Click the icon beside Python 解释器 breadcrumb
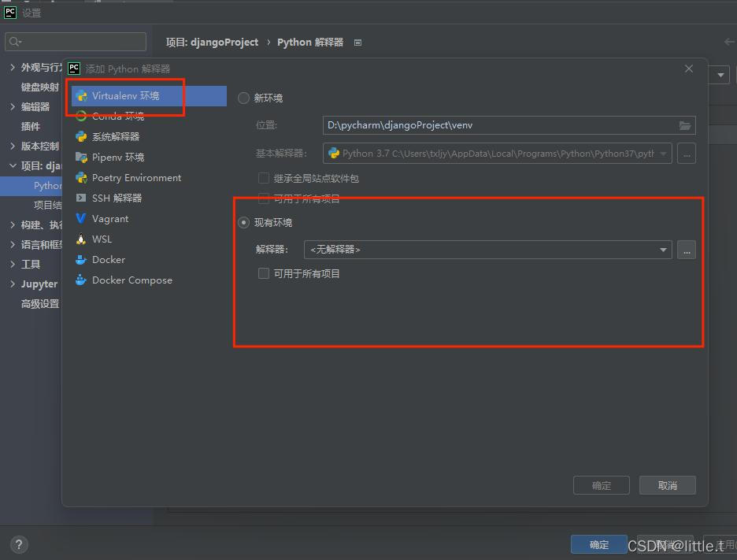Screen dimensions: 737x560 pyautogui.click(x=357, y=43)
